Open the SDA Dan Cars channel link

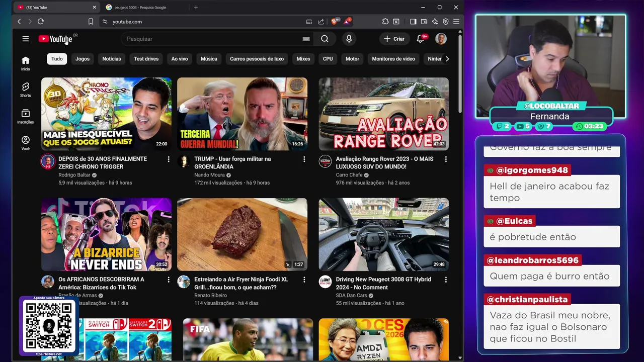[x=351, y=296]
